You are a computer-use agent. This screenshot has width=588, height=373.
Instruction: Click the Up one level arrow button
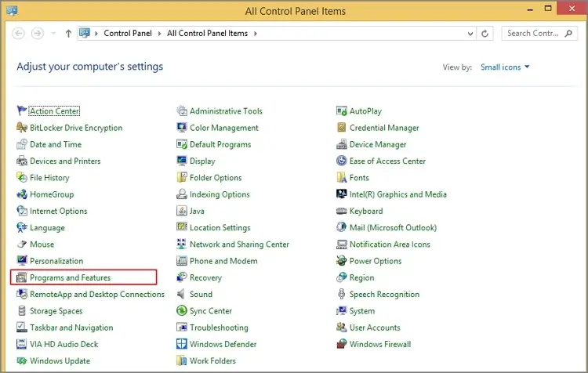point(69,34)
